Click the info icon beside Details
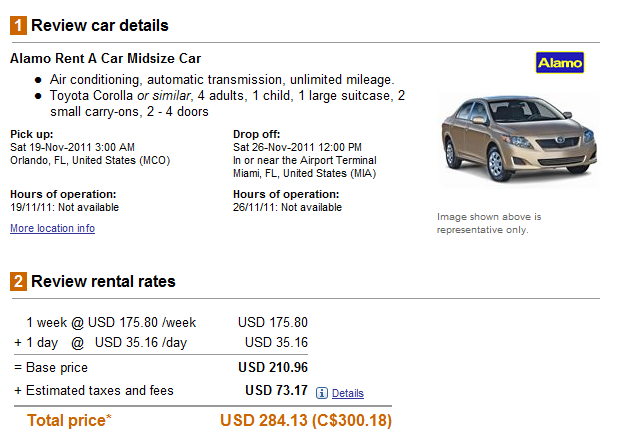Viewport: 617px width, 437px height. click(322, 393)
